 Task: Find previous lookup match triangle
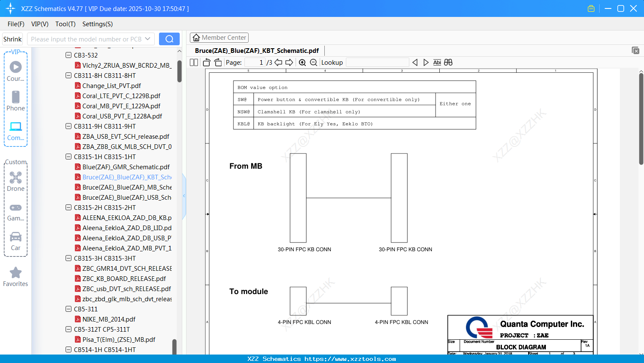415,63
